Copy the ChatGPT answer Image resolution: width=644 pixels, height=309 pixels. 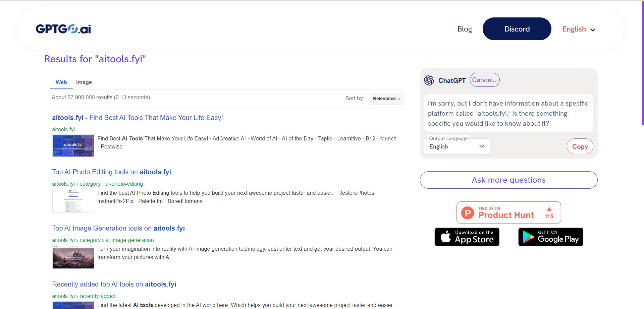click(579, 146)
